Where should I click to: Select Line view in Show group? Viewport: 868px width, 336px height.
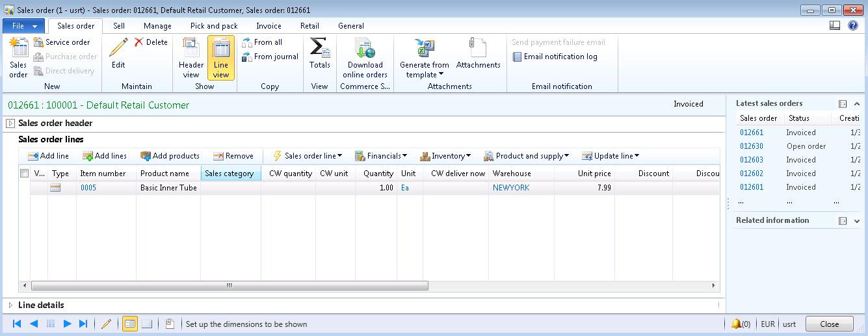221,58
